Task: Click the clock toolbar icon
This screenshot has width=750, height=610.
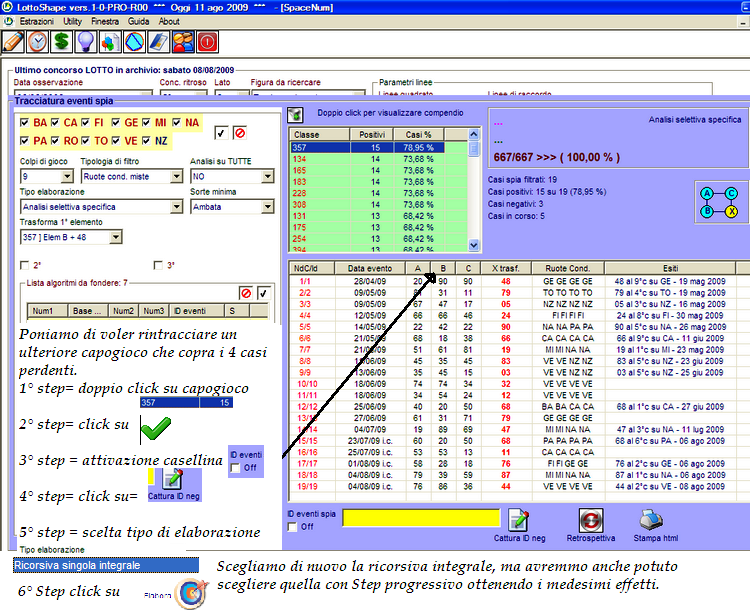Action: pos(38,42)
